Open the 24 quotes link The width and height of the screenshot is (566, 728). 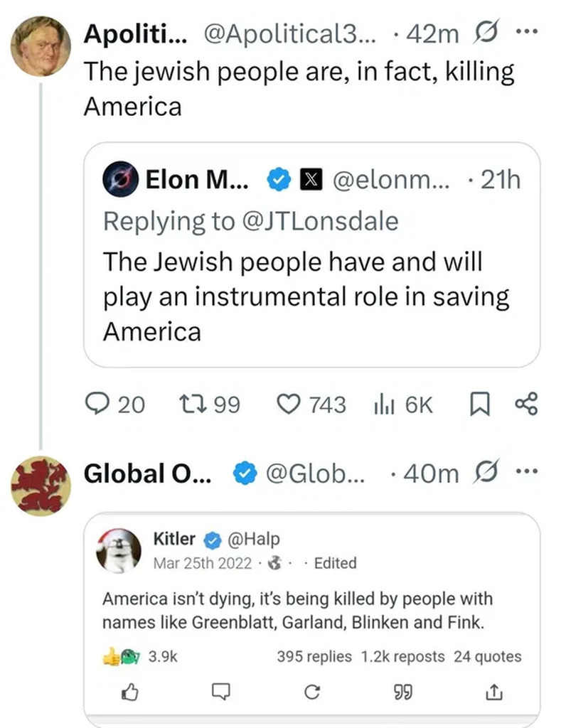(x=487, y=657)
